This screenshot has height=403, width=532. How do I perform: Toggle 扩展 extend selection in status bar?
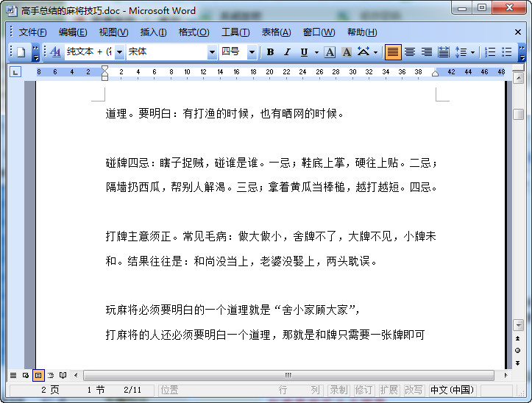[389, 390]
